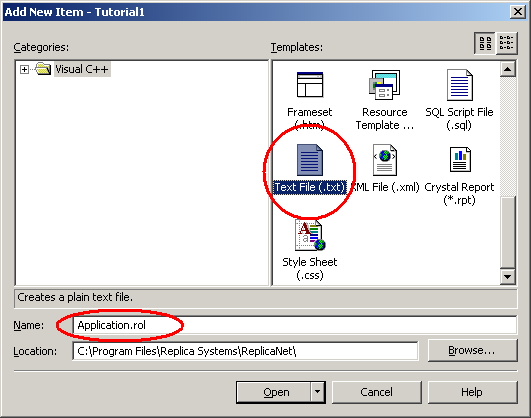Image resolution: width=531 pixels, height=418 pixels.
Task: Click the templates scrollbar down arrow
Action: (507, 276)
